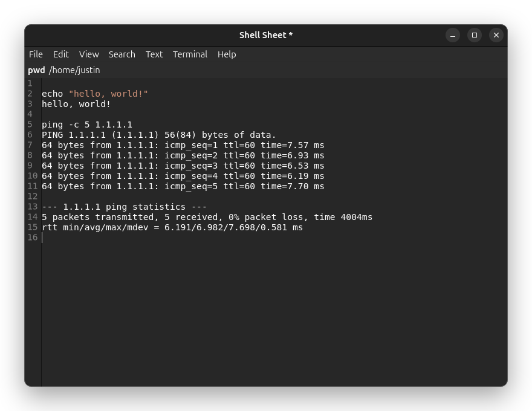Click line number 12 in gutter
The height and width of the screenshot is (411, 532).
click(33, 196)
